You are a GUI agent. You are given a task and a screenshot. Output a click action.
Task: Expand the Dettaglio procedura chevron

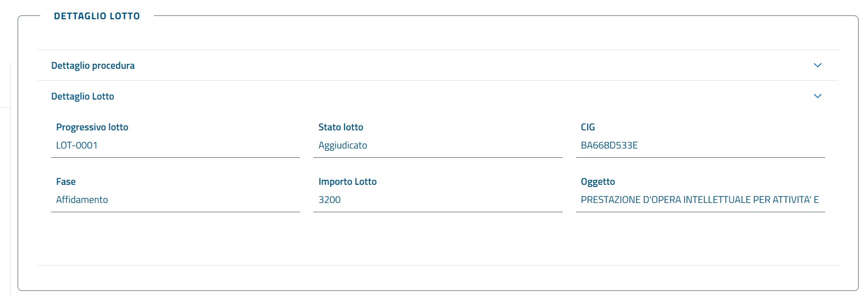tap(817, 65)
